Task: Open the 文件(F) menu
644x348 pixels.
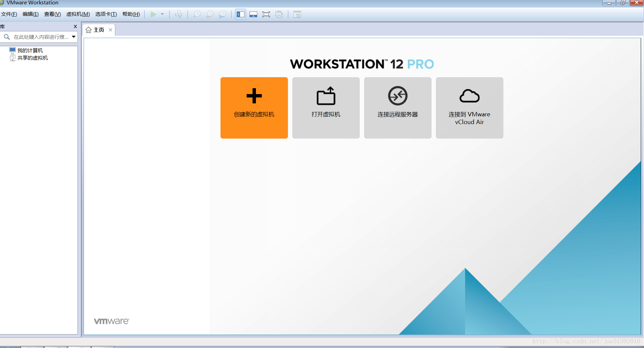Action: tap(9, 14)
